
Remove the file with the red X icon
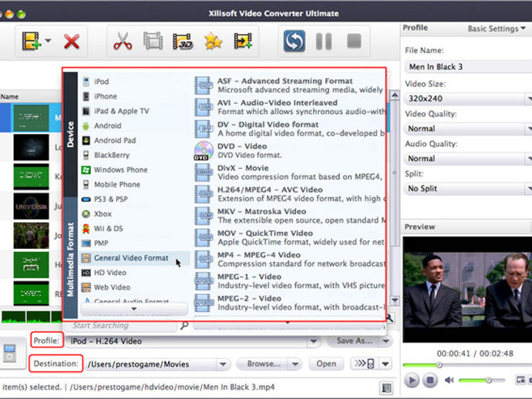pyautogui.click(x=72, y=42)
